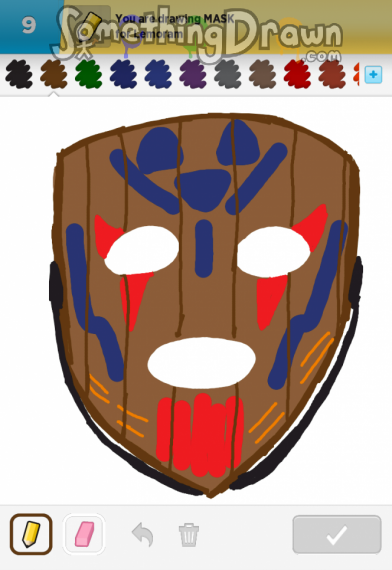Select the dark green color swatch
The image size is (392, 570).
coord(89,75)
